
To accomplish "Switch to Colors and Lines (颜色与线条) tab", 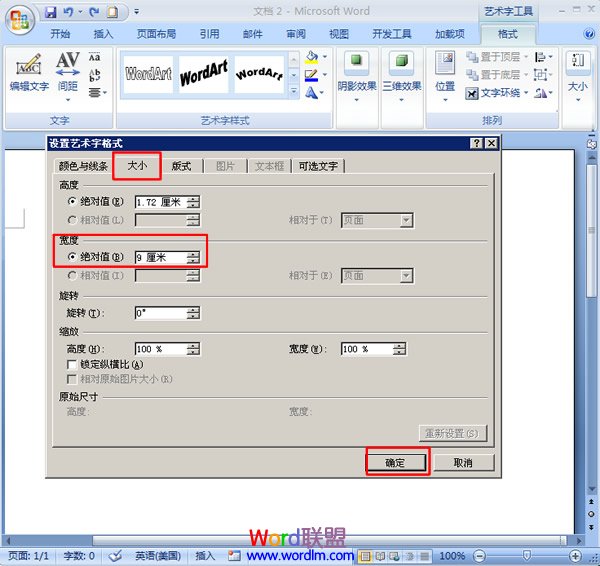I will (x=83, y=166).
